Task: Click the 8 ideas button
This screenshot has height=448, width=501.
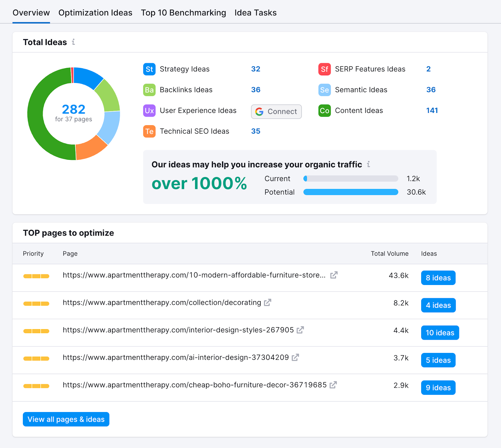Action: [438, 278]
